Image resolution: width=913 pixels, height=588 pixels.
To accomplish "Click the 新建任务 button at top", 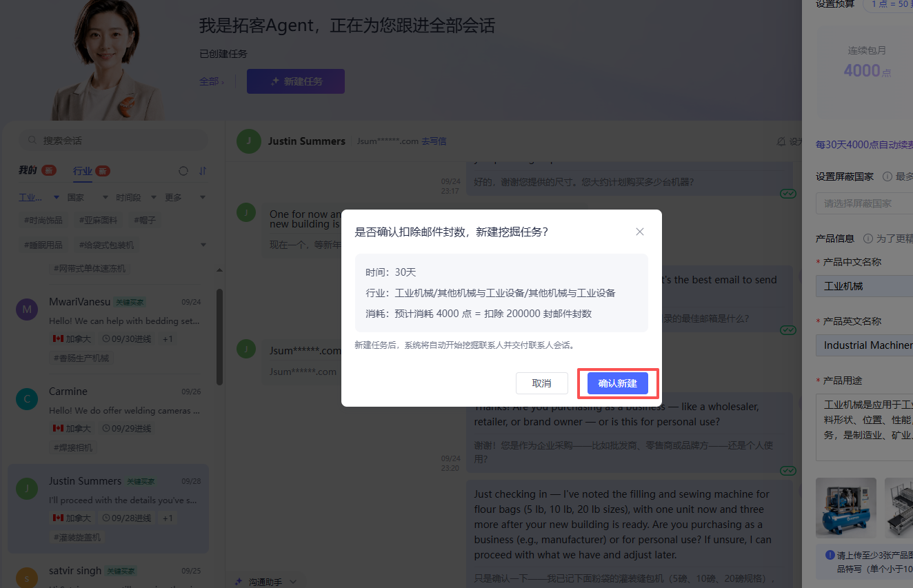I will click(x=296, y=81).
